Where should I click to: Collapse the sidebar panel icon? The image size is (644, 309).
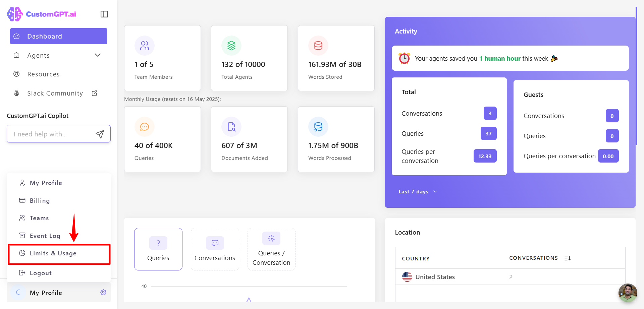104,14
